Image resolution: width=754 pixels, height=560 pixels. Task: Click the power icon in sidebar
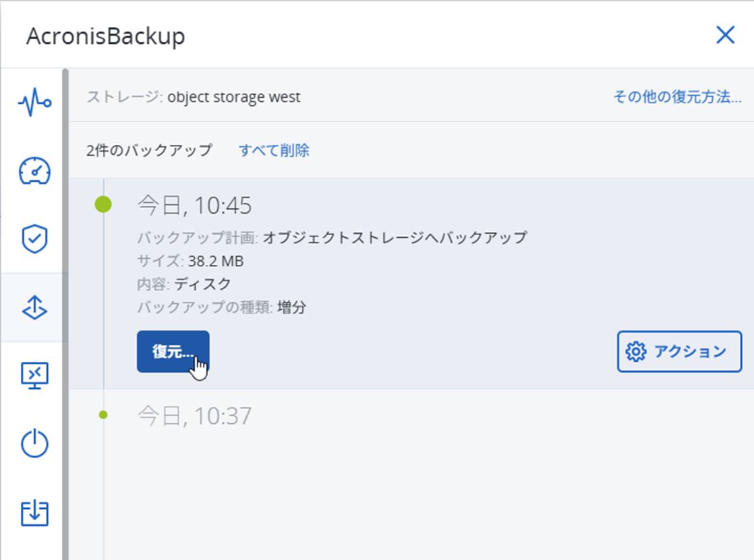34,444
